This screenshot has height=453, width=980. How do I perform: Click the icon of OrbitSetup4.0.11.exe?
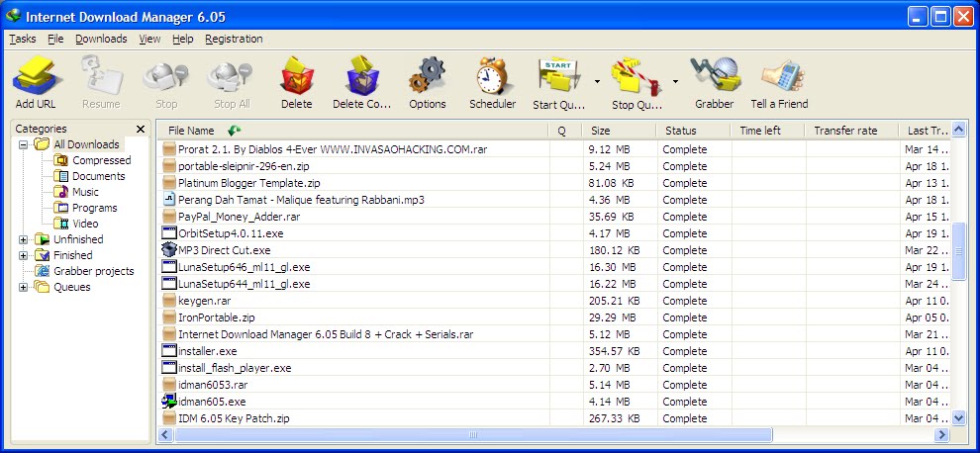[168, 233]
